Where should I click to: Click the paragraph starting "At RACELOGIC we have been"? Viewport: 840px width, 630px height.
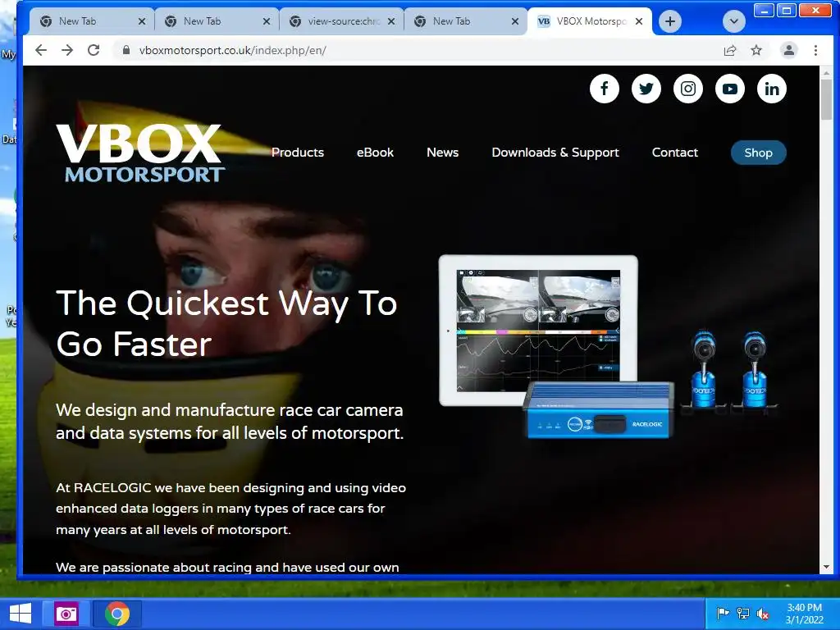click(231, 509)
